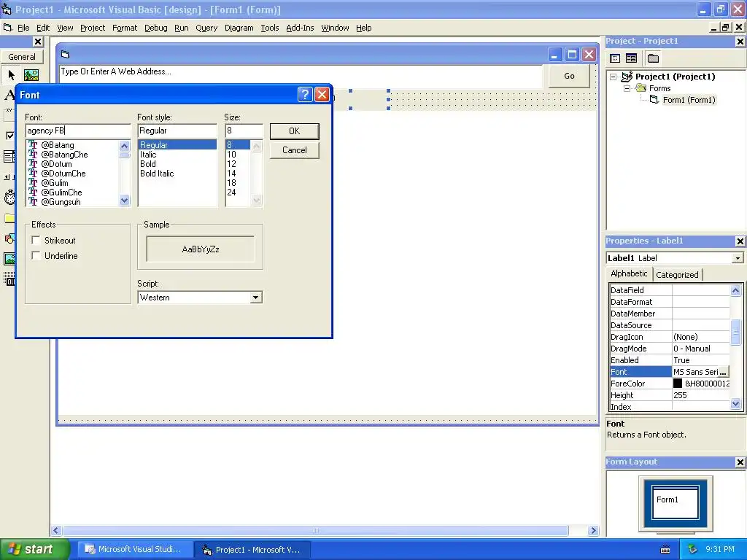Image resolution: width=747 pixels, height=560 pixels.
Task: Open the Project menu
Action: tap(93, 28)
